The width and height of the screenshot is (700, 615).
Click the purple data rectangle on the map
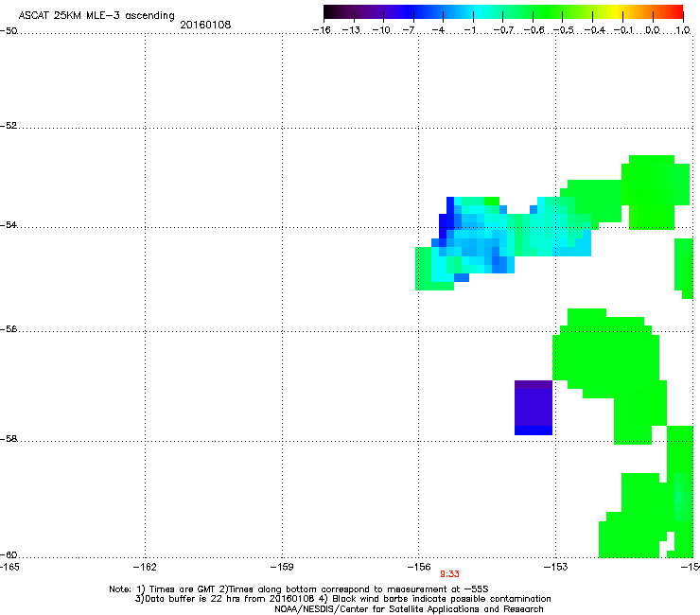534,408
